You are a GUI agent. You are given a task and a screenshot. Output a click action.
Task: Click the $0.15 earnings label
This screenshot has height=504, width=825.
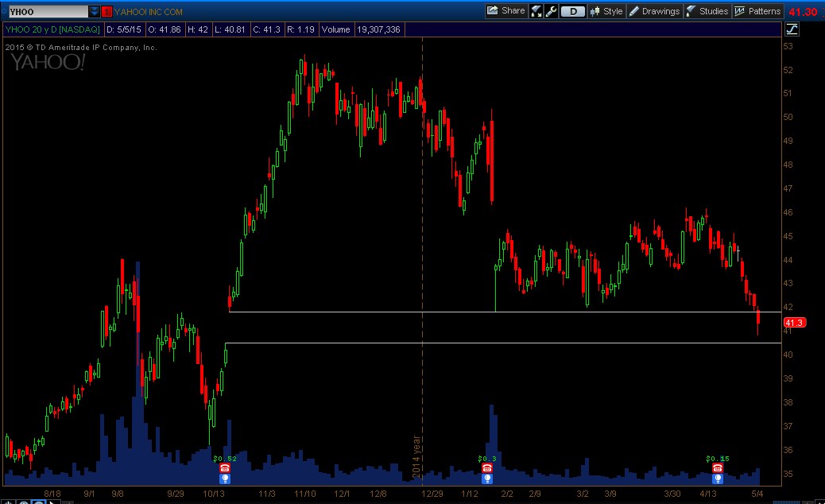(x=718, y=459)
